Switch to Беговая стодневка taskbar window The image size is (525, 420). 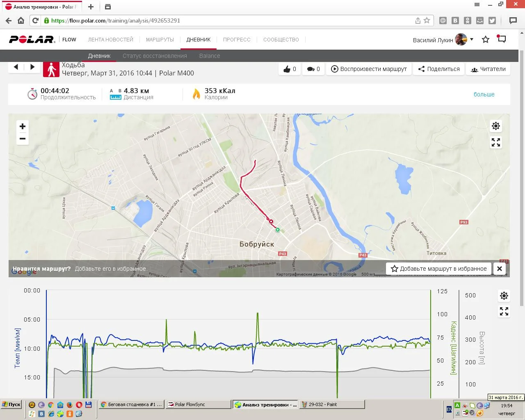(132, 404)
